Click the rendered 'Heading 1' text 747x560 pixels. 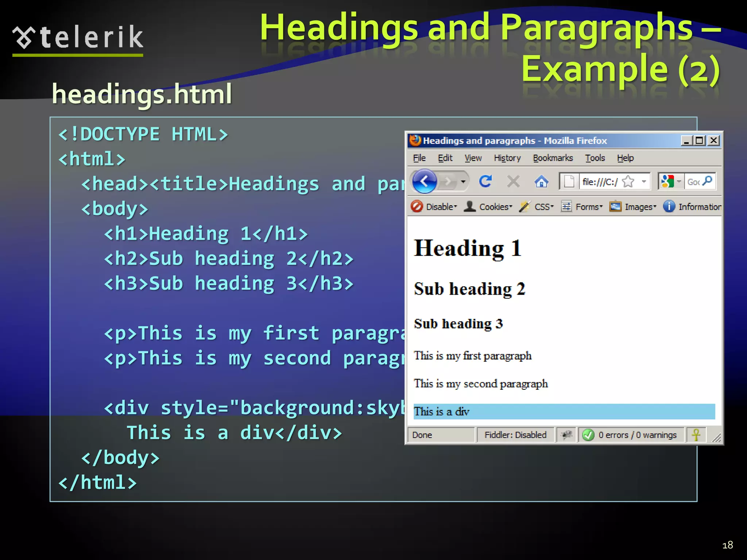pyautogui.click(x=468, y=249)
